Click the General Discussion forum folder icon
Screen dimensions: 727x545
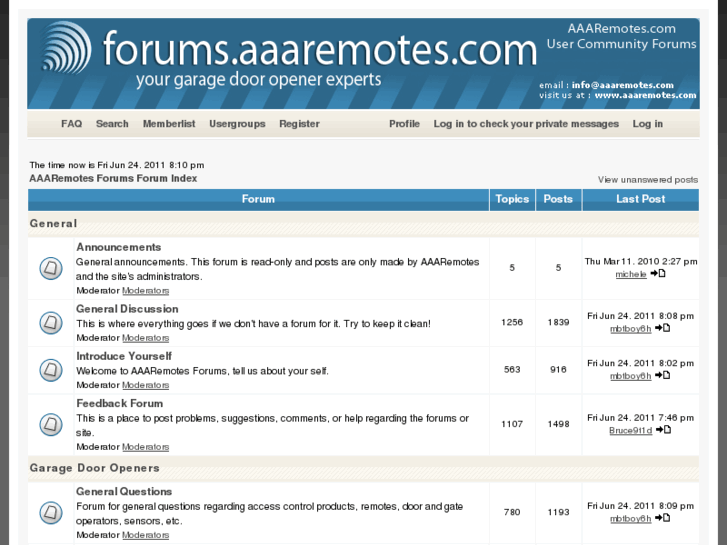click(x=51, y=322)
